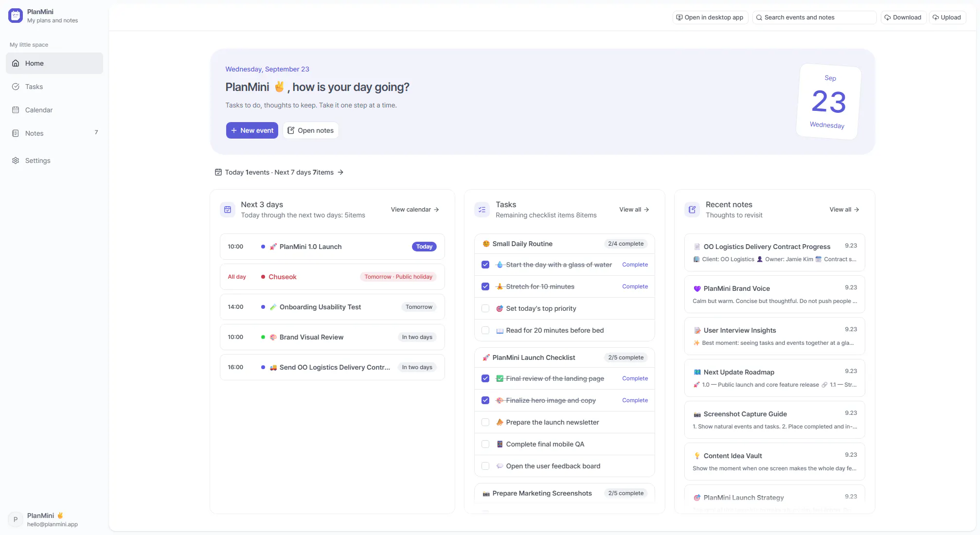Click the Tasks checkmark sidebar icon
The height and width of the screenshot is (535, 980).
pyautogui.click(x=16, y=87)
